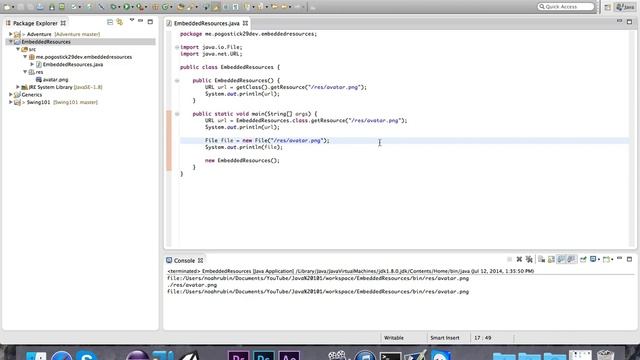Click in the Quick Access field
640x360 pixels.
565,7
